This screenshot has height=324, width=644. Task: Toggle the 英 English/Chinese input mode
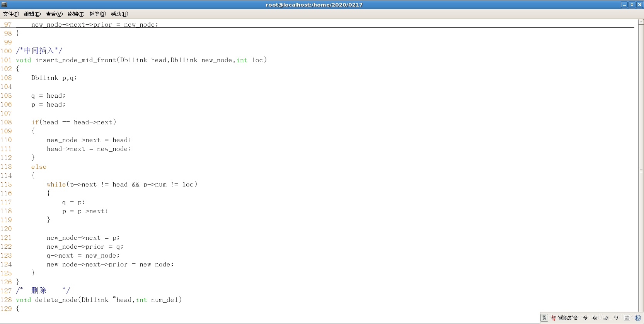[x=595, y=318]
